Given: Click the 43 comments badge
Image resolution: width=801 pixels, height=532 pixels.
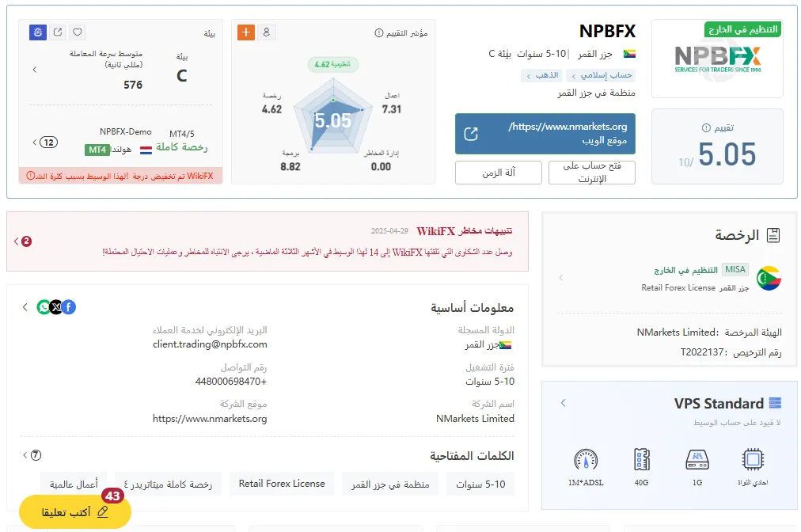Looking at the screenshot, I should click(112, 496).
